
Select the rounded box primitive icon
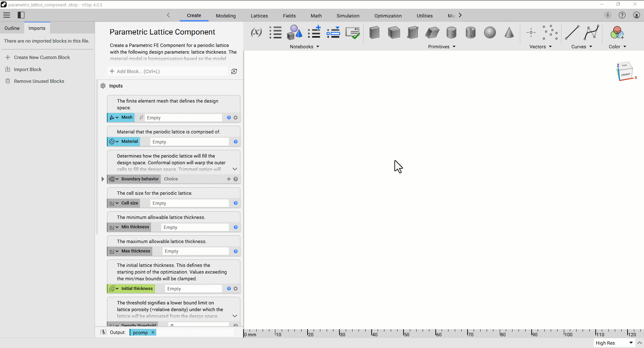tap(413, 33)
